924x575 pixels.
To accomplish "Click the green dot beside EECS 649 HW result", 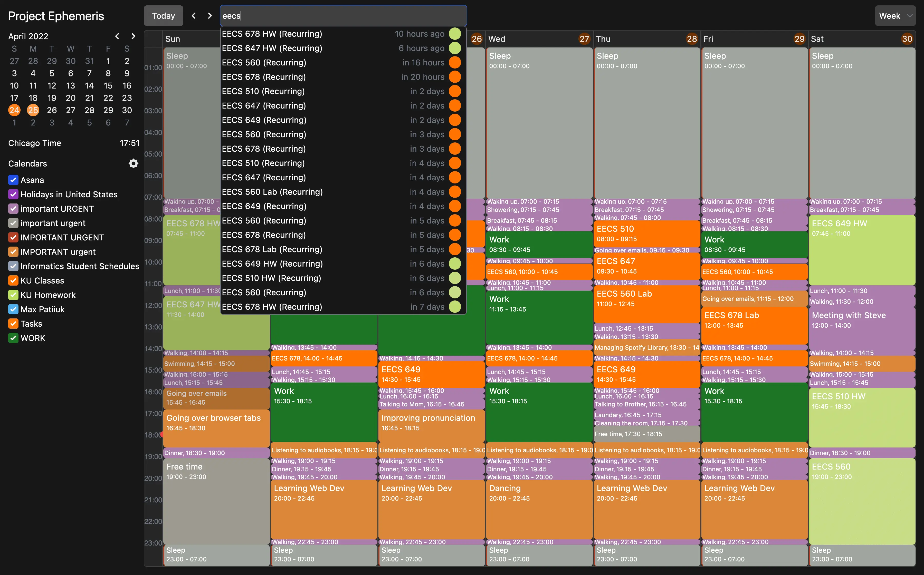I will coord(455,264).
